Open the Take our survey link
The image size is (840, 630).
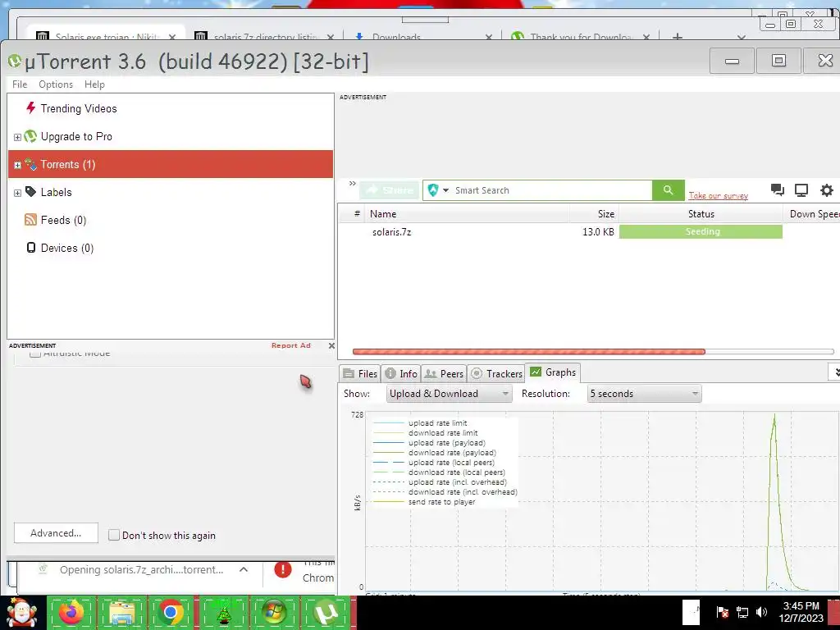(718, 195)
